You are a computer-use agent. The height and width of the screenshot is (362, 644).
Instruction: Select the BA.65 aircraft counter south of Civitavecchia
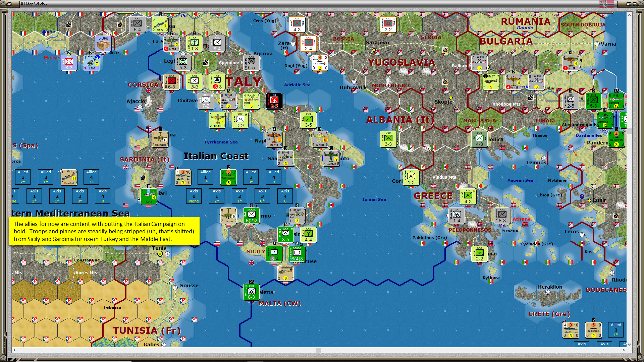217,120
